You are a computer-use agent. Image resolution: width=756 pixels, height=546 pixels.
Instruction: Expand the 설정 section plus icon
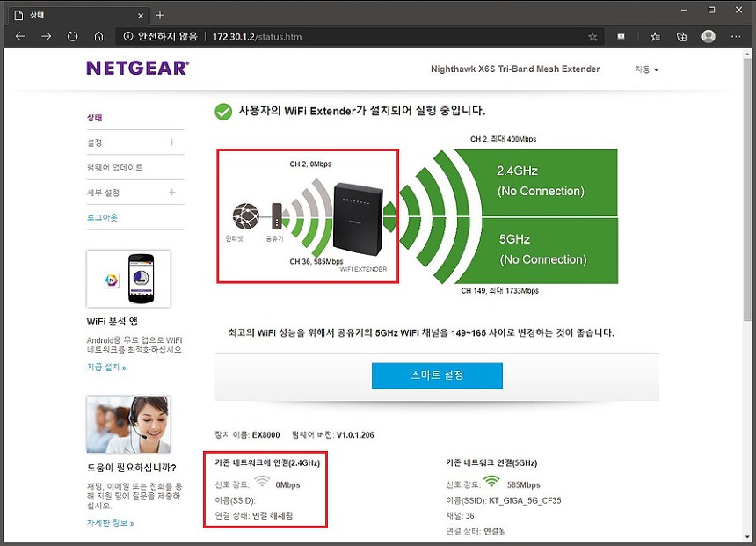coord(172,142)
